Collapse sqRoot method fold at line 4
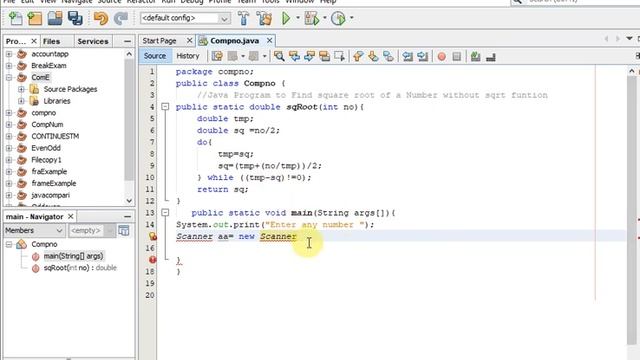This screenshot has height=360, width=640. (165, 107)
